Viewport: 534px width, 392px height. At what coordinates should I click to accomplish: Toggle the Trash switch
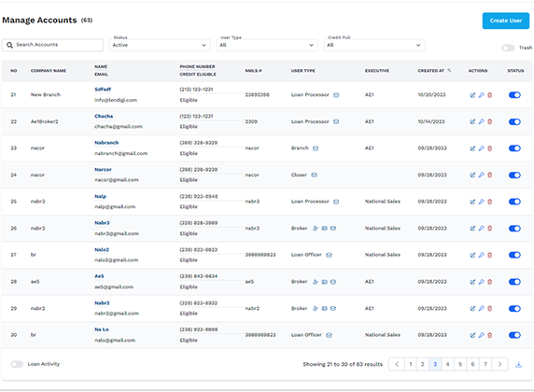[508, 48]
